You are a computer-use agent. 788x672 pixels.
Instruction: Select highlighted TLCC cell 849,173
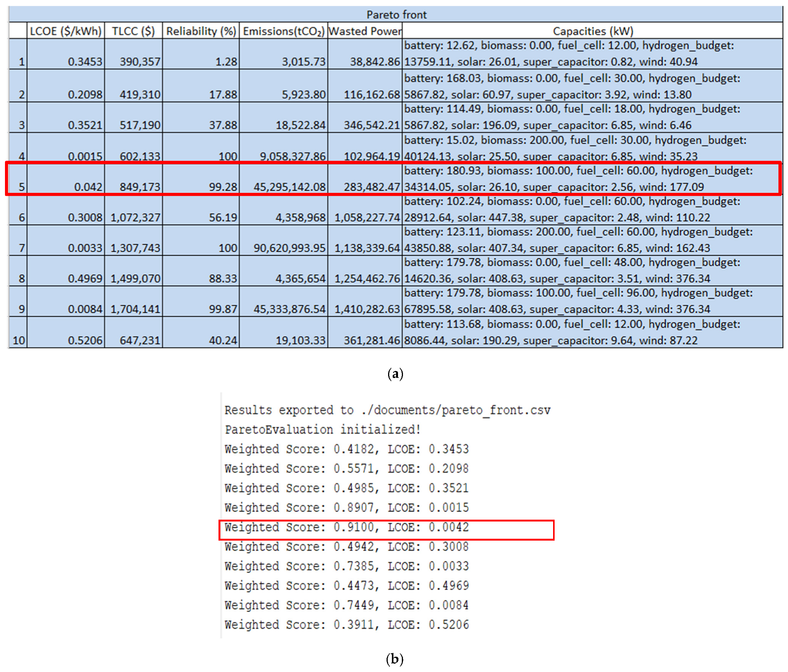click(133, 179)
